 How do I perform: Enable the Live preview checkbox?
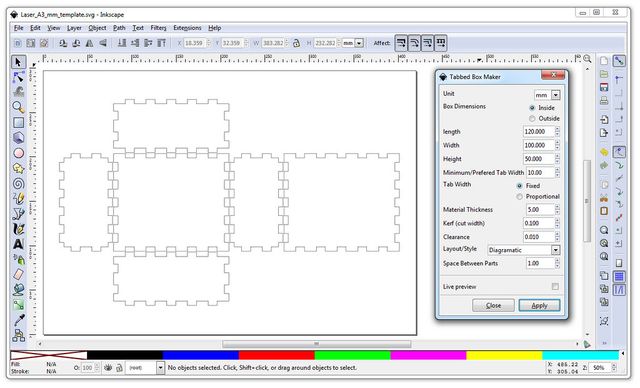pyautogui.click(x=555, y=287)
